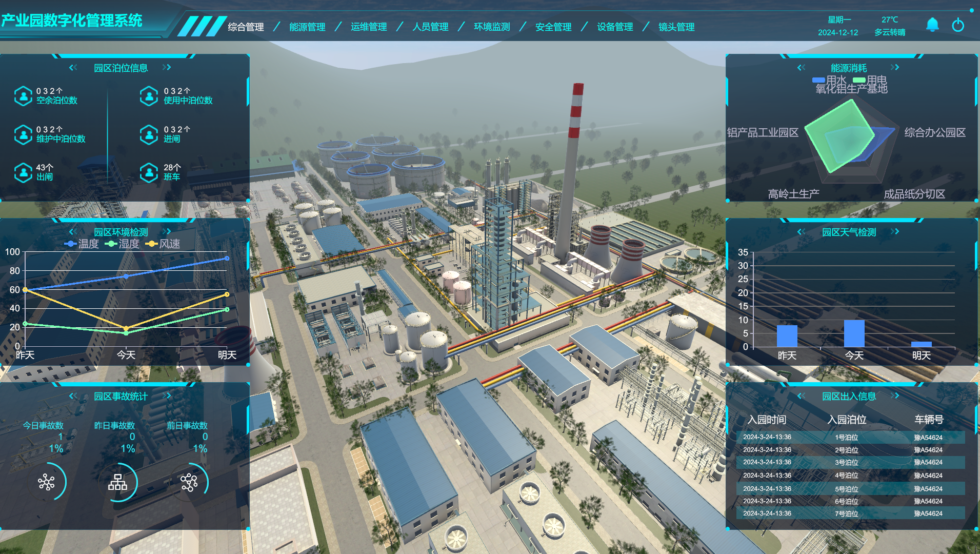Click the power logout icon
The width and height of the screenshot is (980, 554).
[957, 25]
